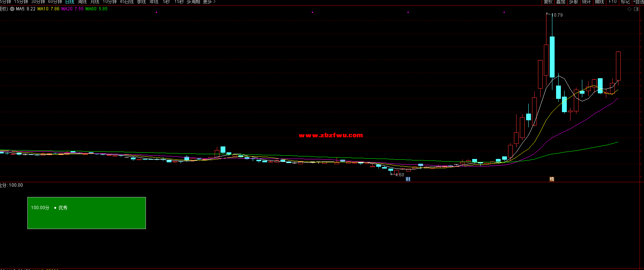Select the MA60: 5.85 indicator label
Viewport: 644px width, 270px height.
pyautogui.click(x=96, y=9)
